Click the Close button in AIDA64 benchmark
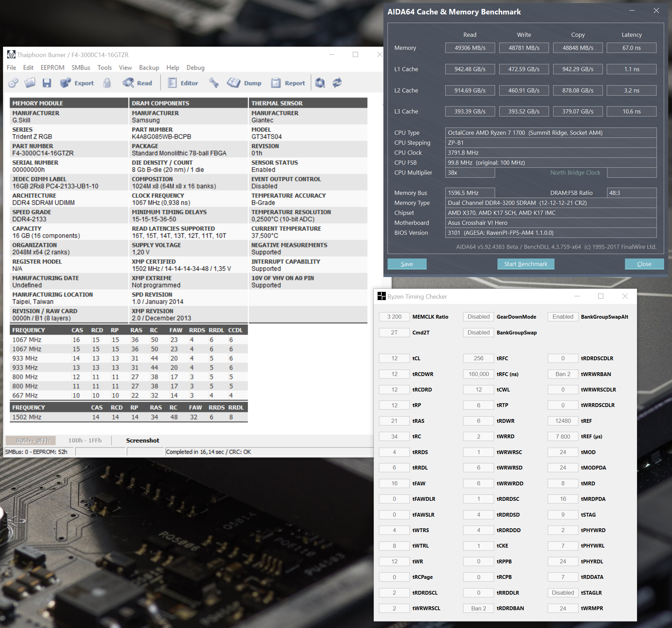 point(644,264)
